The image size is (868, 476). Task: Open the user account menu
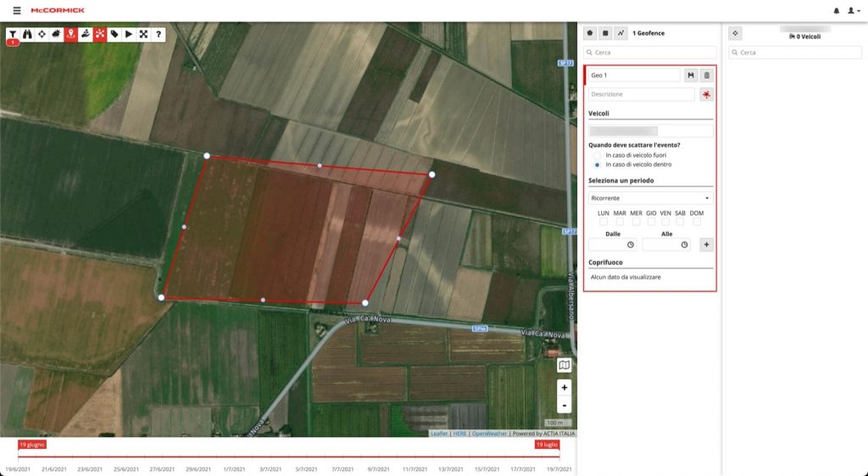854,10
